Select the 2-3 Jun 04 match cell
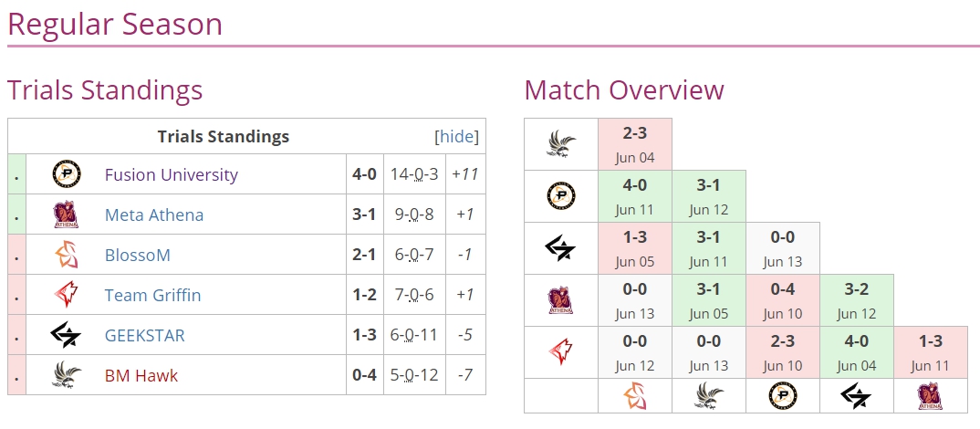 click(635, 144)
